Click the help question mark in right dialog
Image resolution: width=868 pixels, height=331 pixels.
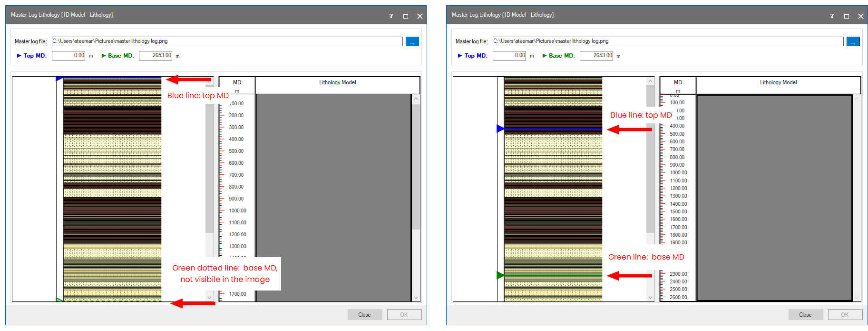pos(832,16)
